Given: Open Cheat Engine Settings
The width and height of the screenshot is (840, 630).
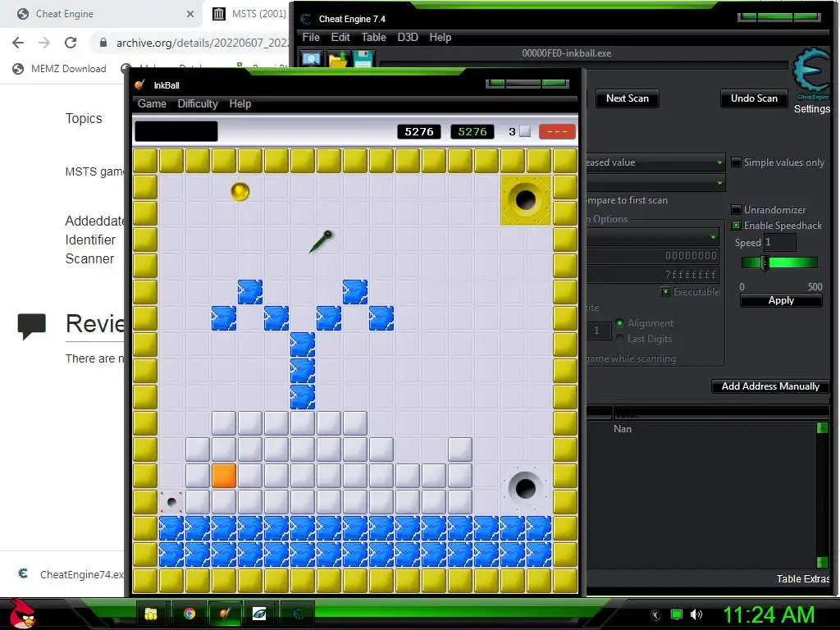Looking at the screenshot, I should pos(811,109).
